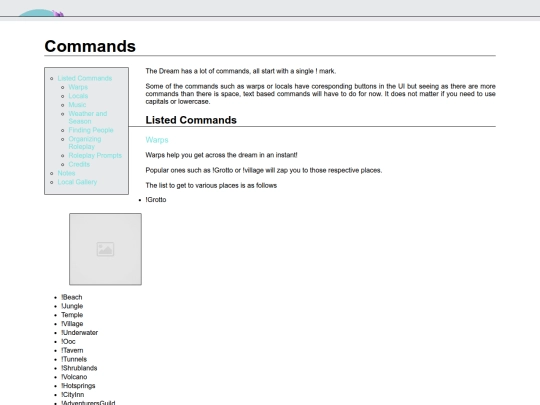Select the !Tunnels list entry
This screenshot has height=405, width=540.
(x=74, y=359)
